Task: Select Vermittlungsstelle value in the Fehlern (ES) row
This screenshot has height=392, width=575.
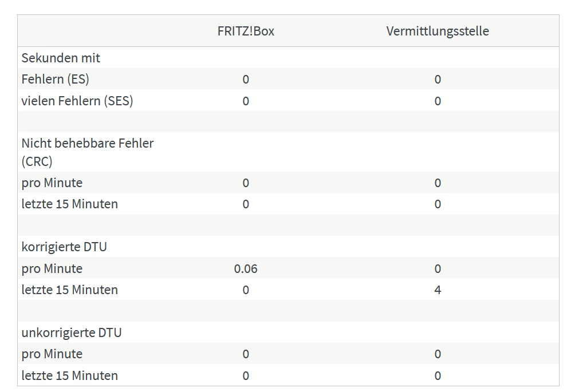Action: [x=438, y=79]
